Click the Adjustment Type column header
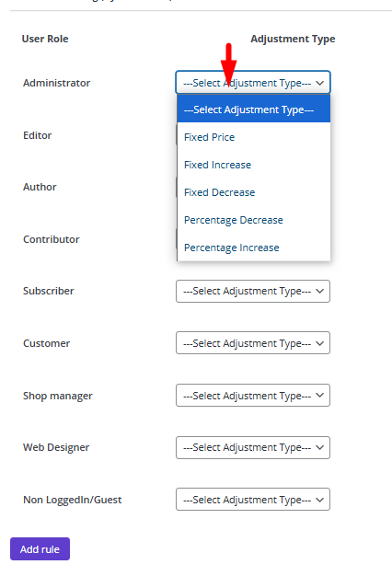 (x=293, y=39)
